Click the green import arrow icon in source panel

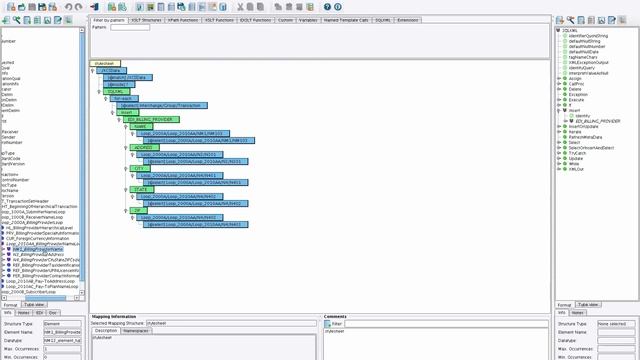click(6, 20)
